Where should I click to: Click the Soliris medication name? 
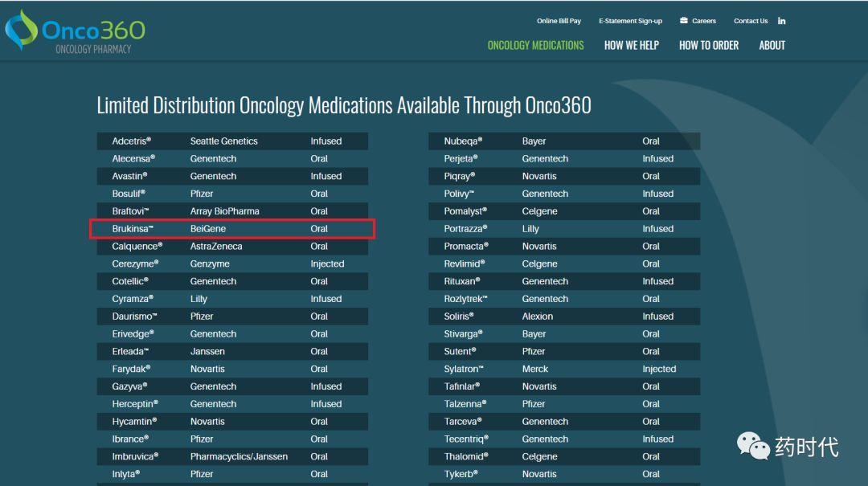[x=458, y=317]
